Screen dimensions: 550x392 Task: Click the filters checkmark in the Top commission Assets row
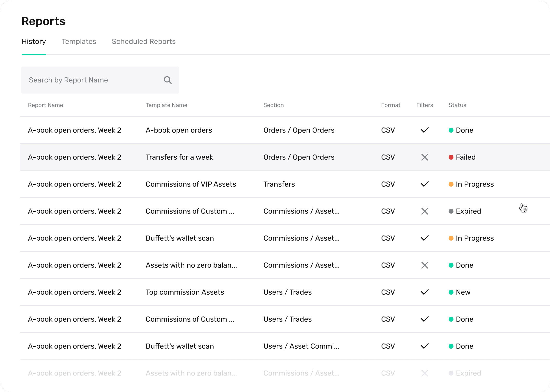(x=424, y=292)
